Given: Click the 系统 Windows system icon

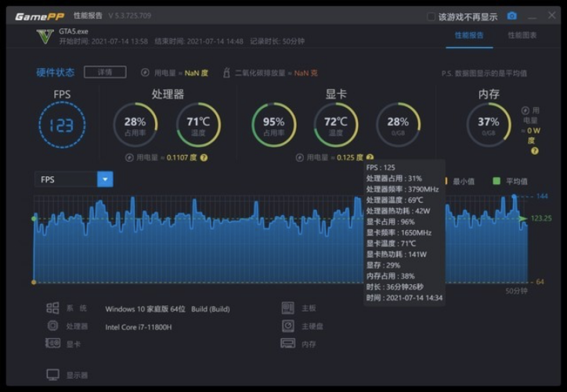Looking at the screenshot, I should coord(52,308).
